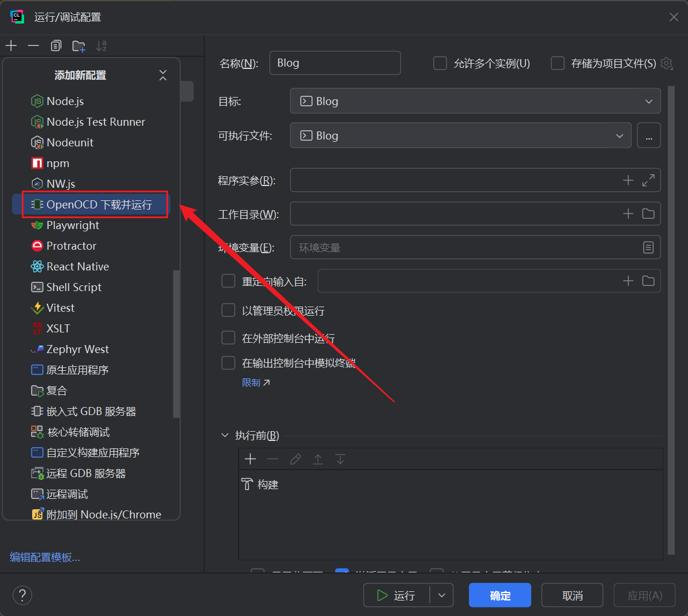
Task: Browse folder icon for 工作目录
Action: [x=648, y=214]
